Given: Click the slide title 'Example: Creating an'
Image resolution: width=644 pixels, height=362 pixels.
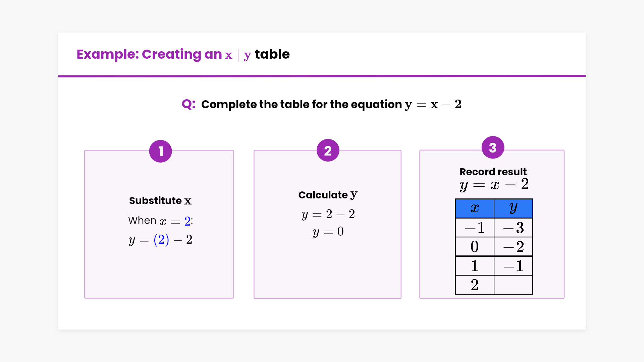Looking at the screenshot, I should point(149,54).
